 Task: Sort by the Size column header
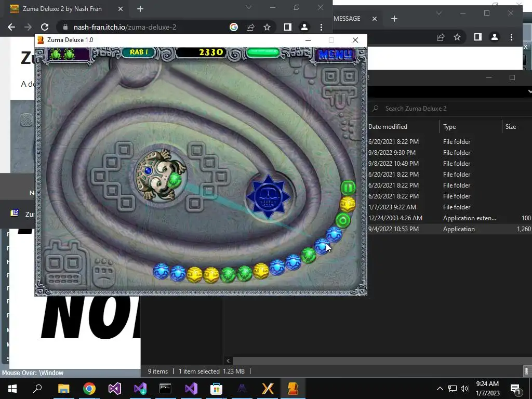[x=517, y=127]
